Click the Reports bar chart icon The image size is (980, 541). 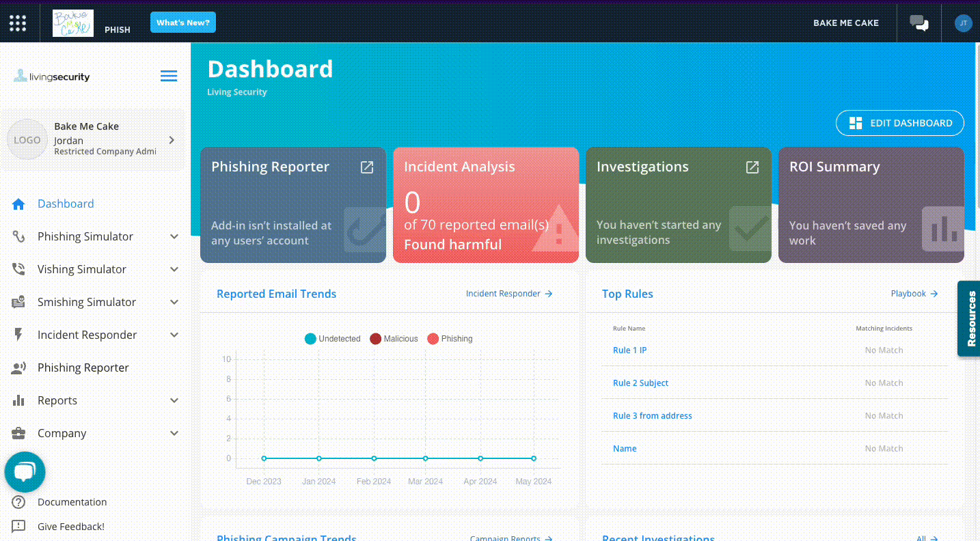(18, 400)
